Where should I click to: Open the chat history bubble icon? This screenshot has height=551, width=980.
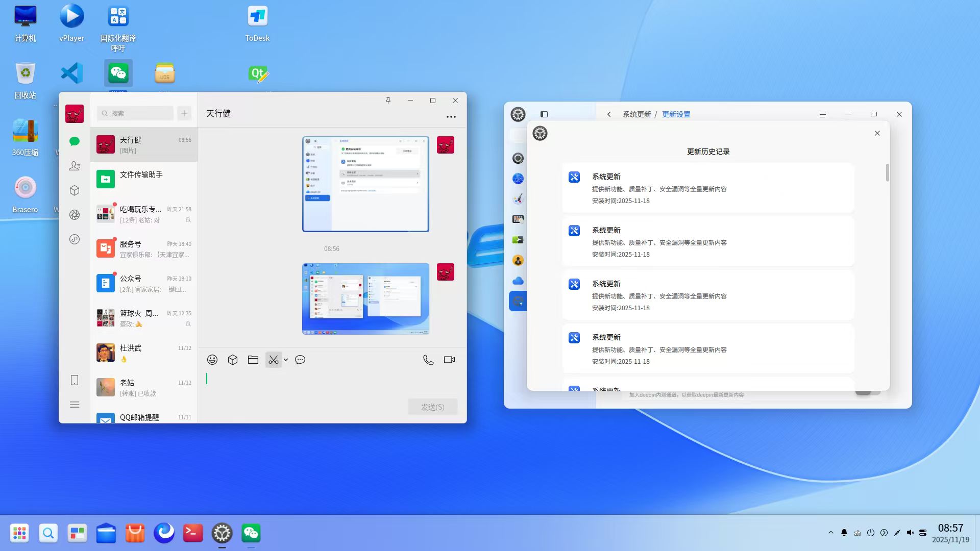point(300,360)
